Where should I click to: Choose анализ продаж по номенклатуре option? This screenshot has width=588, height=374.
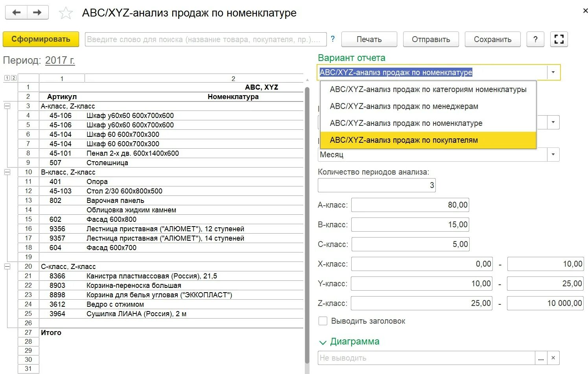point(428,123)
